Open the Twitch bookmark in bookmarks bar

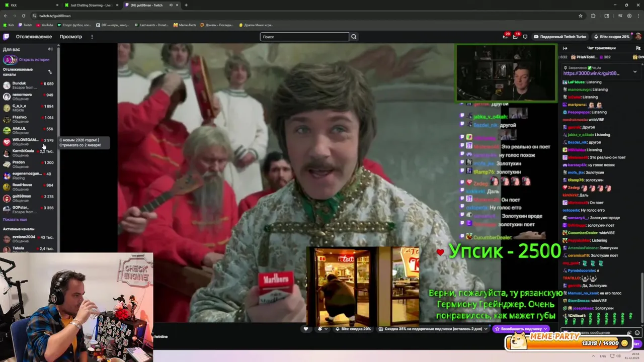coord(25,25)
